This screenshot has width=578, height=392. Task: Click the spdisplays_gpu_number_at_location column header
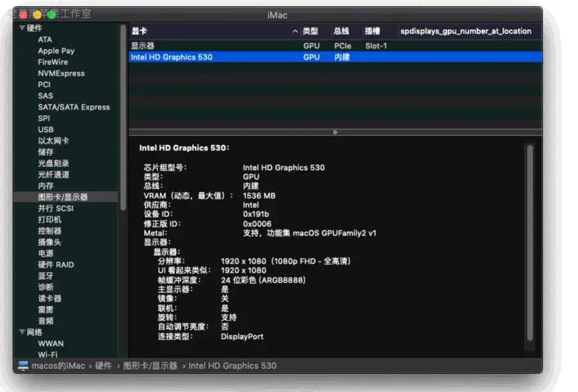466,31
